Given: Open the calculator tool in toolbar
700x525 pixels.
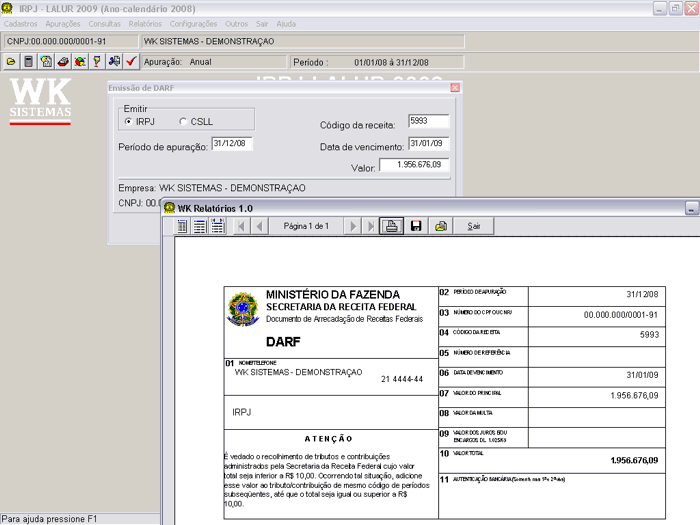Looking at the screenshot, I should point(28,62).
